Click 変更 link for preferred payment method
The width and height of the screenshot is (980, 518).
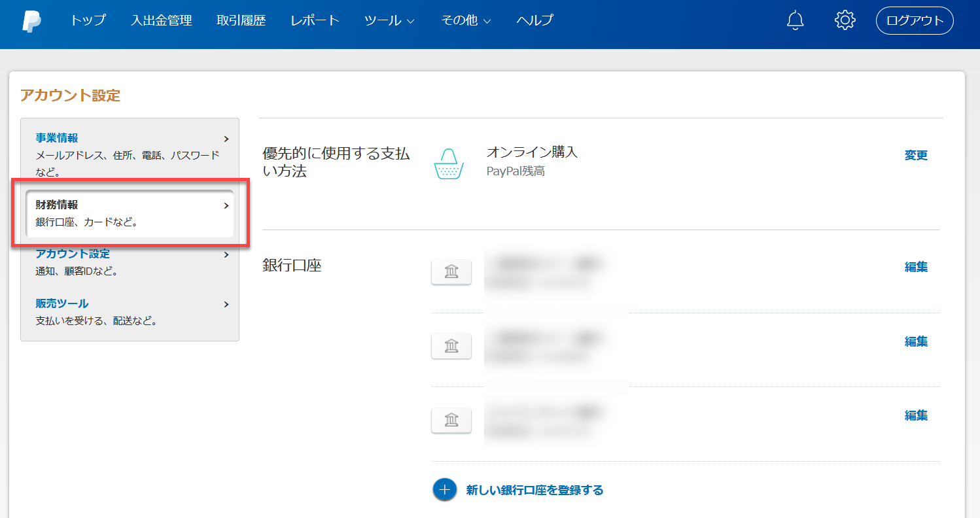pyautogui.click(x=916, y=156)
